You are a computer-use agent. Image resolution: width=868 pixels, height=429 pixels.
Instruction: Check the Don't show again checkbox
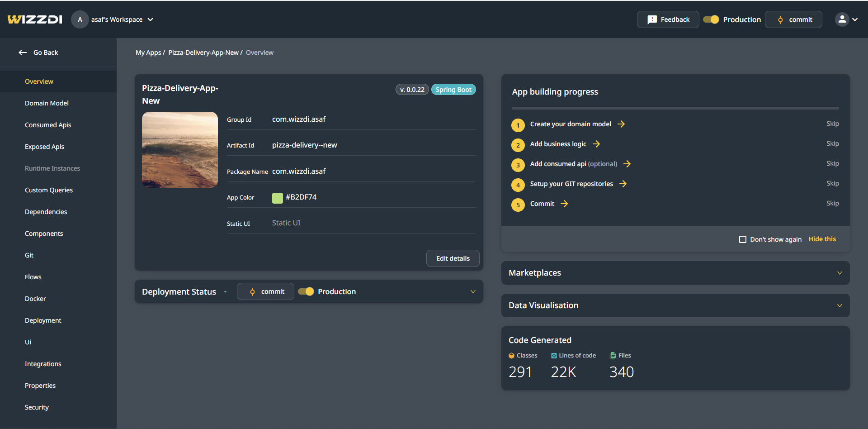coord(743,239)
